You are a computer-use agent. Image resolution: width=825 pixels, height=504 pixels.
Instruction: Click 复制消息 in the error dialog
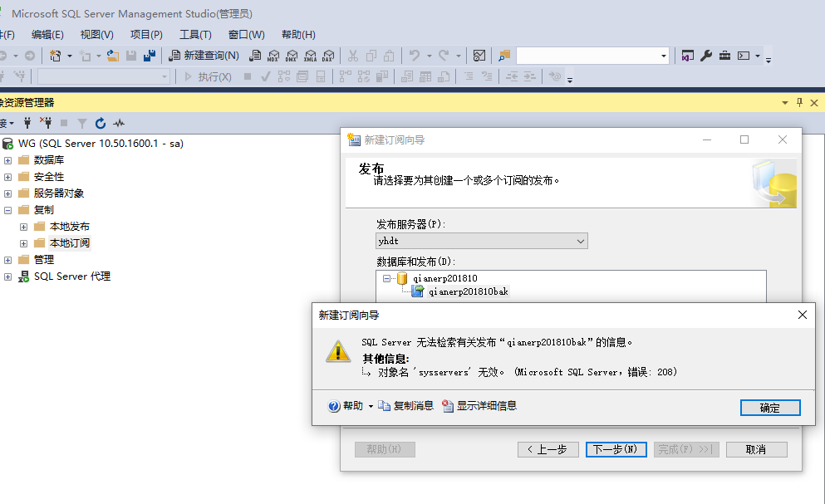point(406,406)
